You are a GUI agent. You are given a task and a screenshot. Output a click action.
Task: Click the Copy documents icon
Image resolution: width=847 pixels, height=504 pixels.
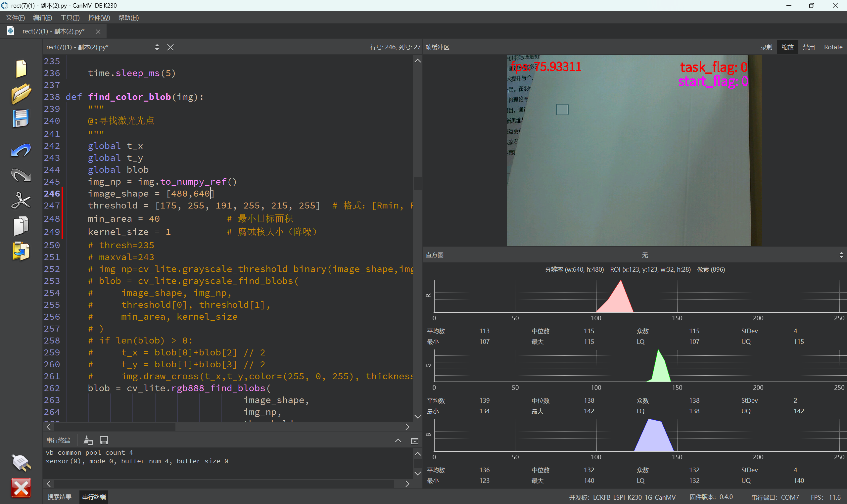(21, 226)
